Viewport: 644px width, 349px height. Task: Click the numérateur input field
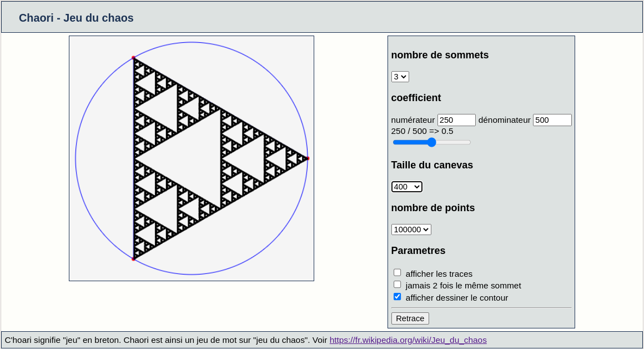[456, 120]
